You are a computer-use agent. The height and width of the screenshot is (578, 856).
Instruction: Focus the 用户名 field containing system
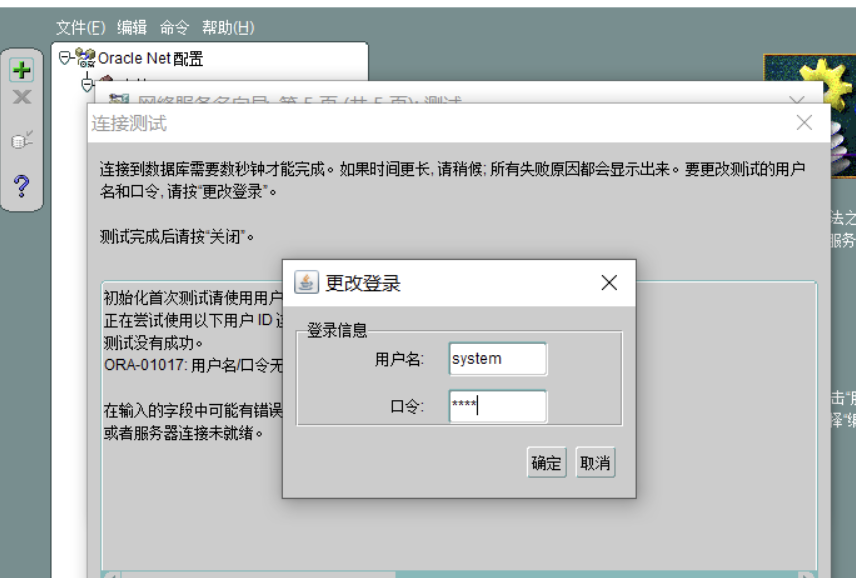coord(497,359)
